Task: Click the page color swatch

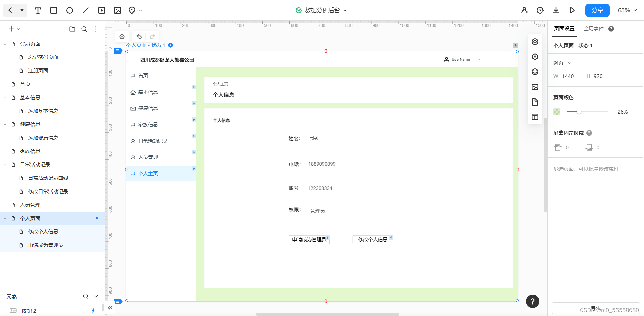Action: tap(557, 112)
